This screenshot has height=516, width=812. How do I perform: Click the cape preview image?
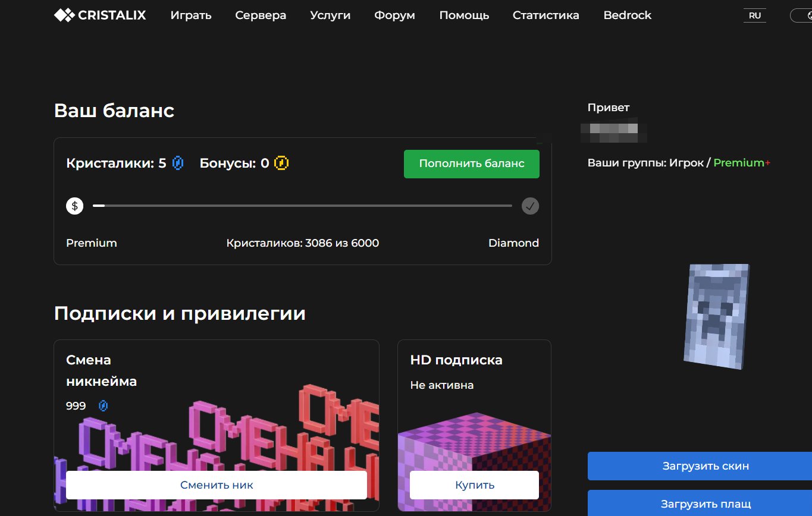716,316
